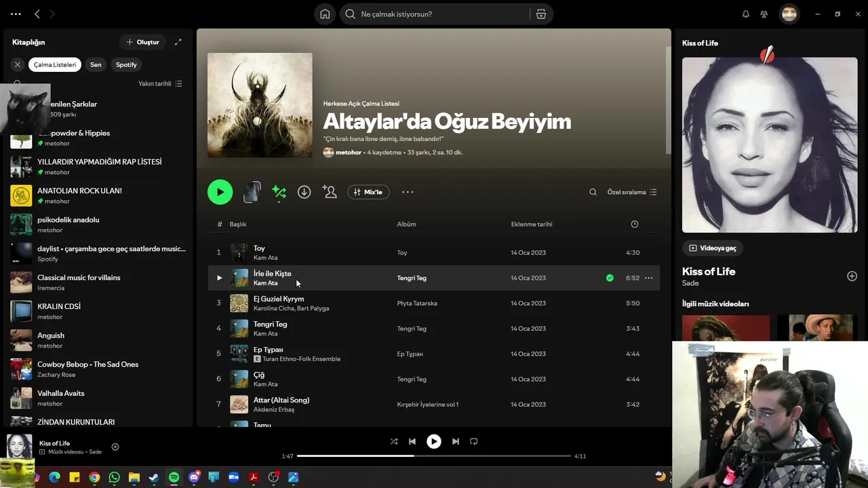Open more options for the playlist

408,192
